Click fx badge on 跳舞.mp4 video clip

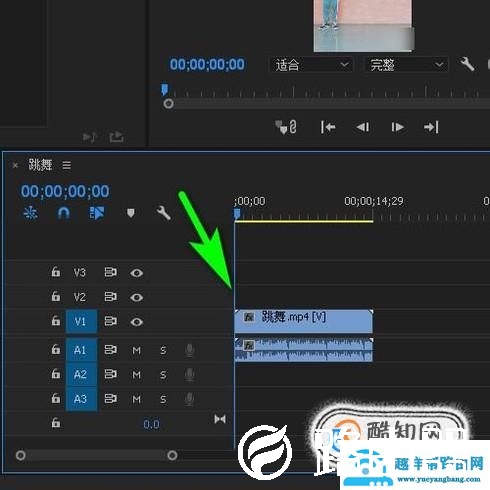pyautogui.click(x=249, y=317)
